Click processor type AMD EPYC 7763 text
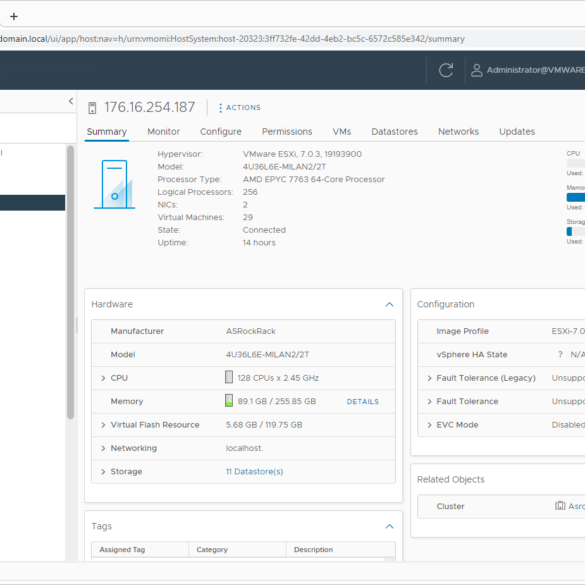 [x=313, y=179]
